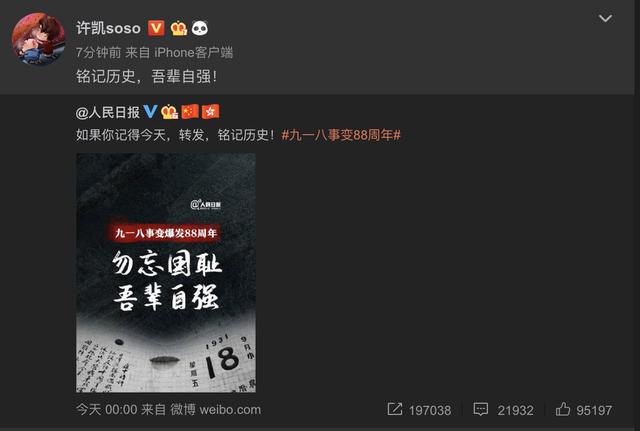Click the 7分钟前 post timestamp

click(98, 52)
